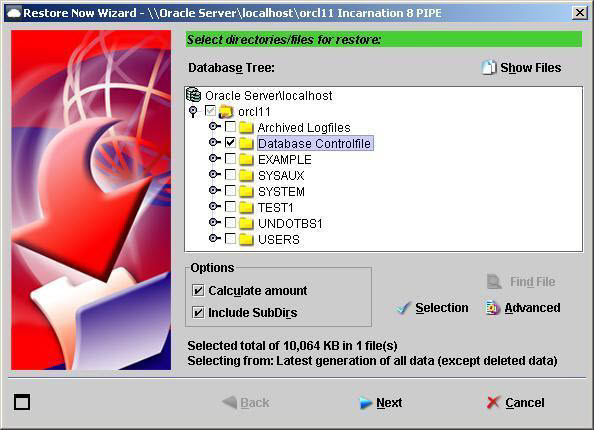Expand the Archived Logfiles node
594x430 pixels.
[x=214, y=126]
